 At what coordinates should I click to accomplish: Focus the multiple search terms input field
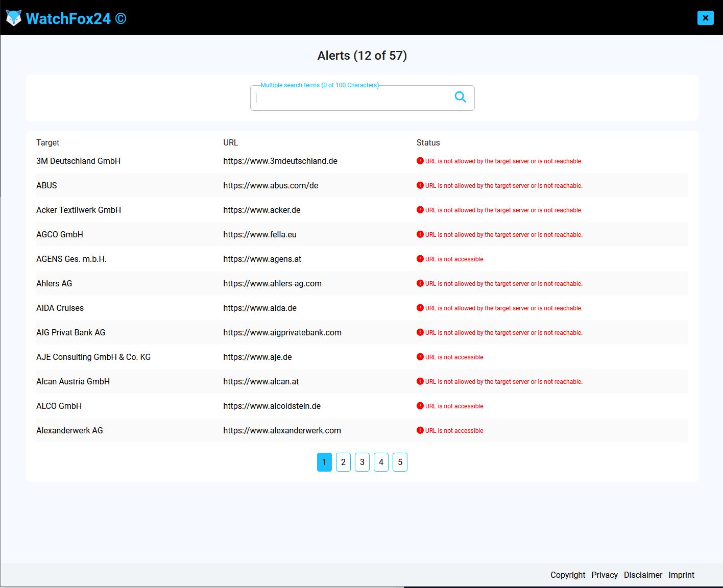coord(352,98)
